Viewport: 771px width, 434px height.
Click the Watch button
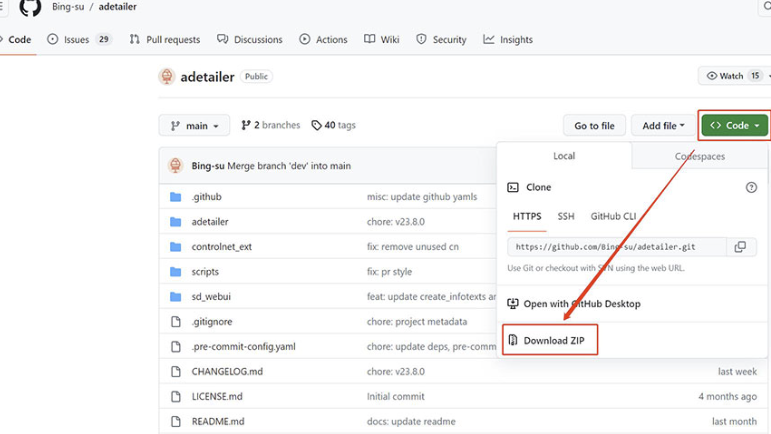click(734, 76)
